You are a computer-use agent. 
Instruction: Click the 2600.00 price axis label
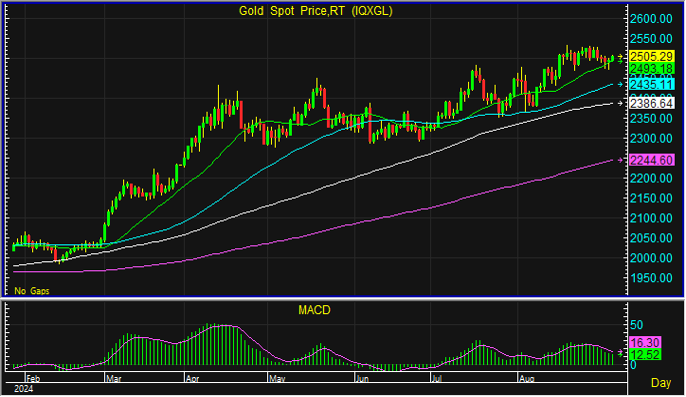pyautogui.click(x=651, y=18)
